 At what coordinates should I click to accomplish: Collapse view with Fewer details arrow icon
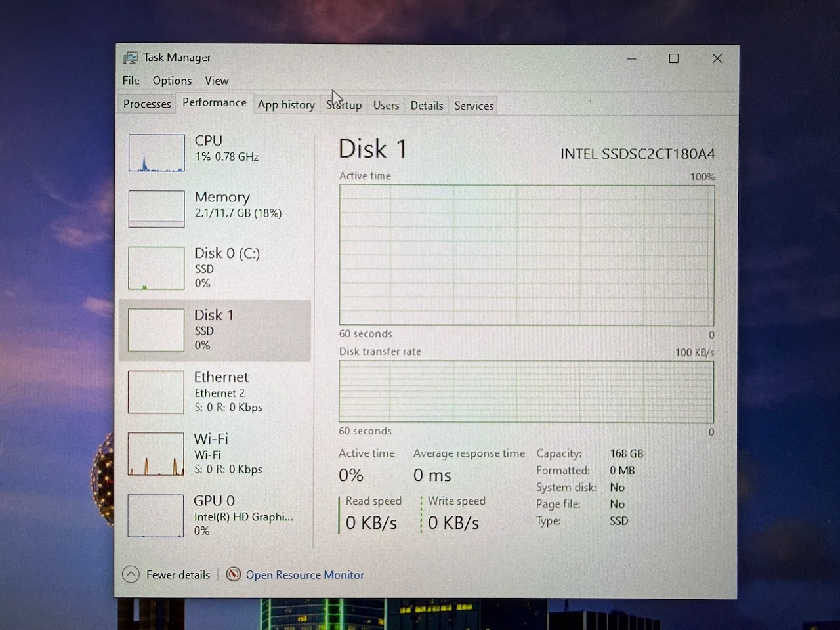point(131,575)
